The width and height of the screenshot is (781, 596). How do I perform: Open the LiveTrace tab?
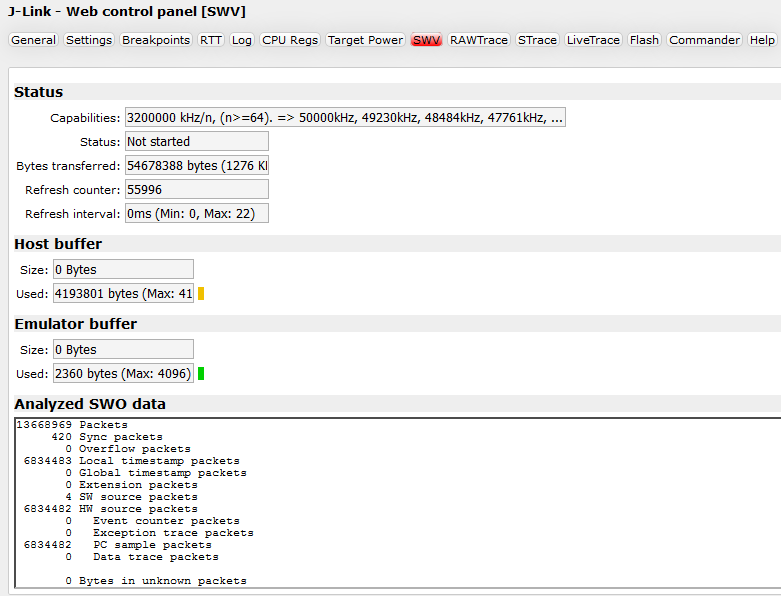[x=593, y=40]
